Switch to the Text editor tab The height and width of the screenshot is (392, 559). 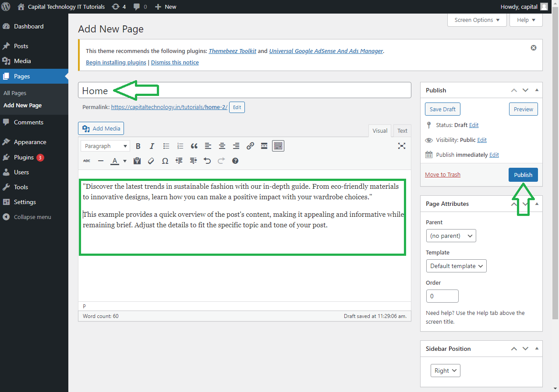click(402, 131)
